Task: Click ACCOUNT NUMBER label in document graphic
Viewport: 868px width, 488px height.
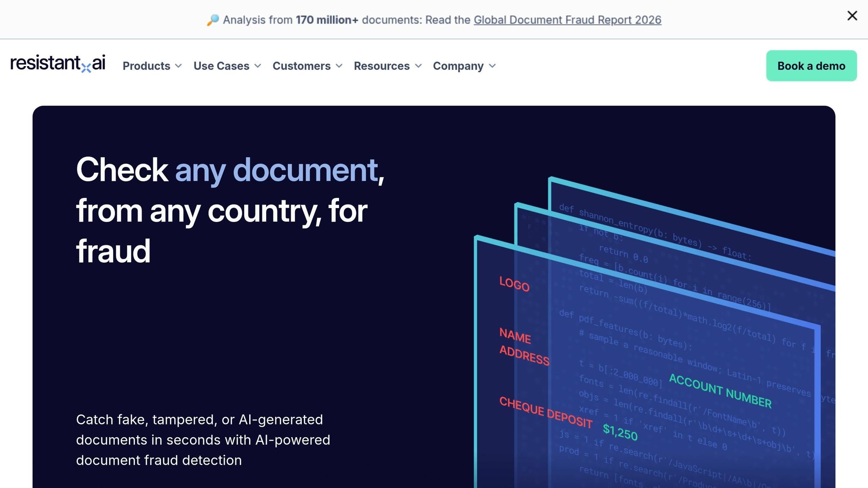Action: click(x=720, y=391)
